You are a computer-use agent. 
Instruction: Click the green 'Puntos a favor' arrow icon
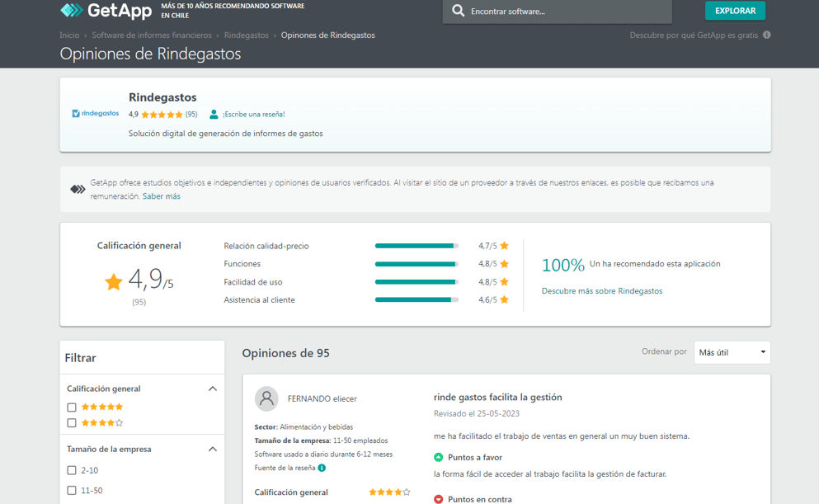(x=438, y=457)
